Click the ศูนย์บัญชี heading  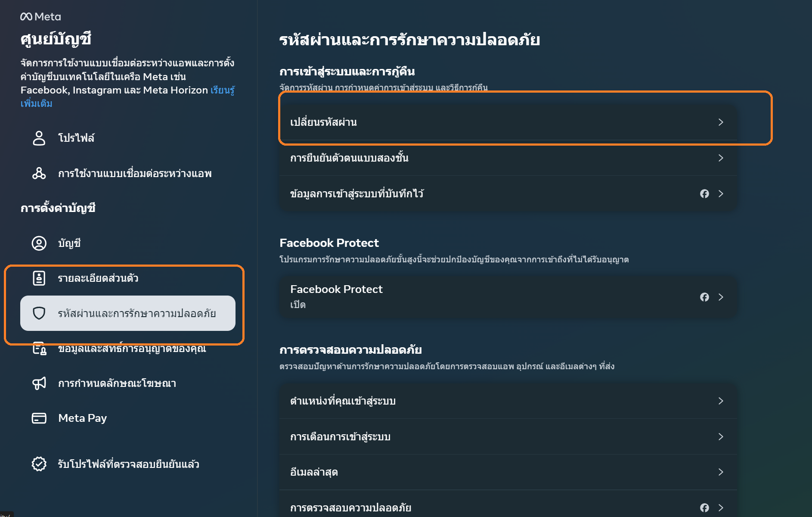tap(56, 40)
